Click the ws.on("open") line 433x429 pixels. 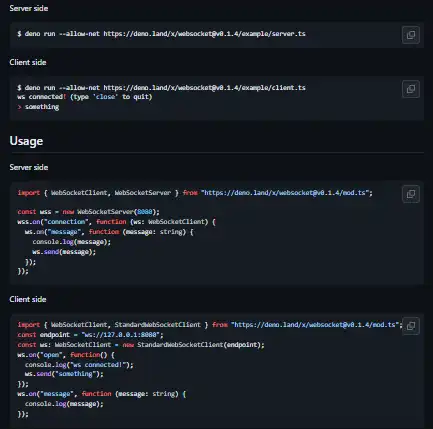pos(66,355)
